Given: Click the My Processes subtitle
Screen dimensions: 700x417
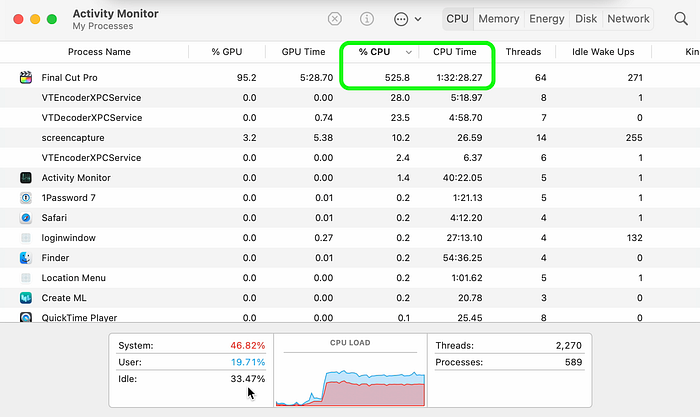Looking at the screenshot, I should [x=103, y=26].
